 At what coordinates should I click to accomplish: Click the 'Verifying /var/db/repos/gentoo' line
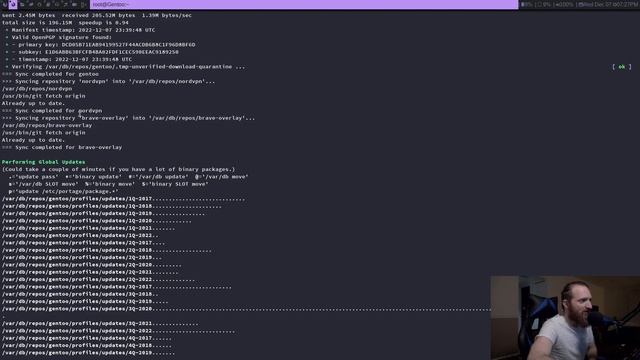pyautogui.click(x=125, y=67)
